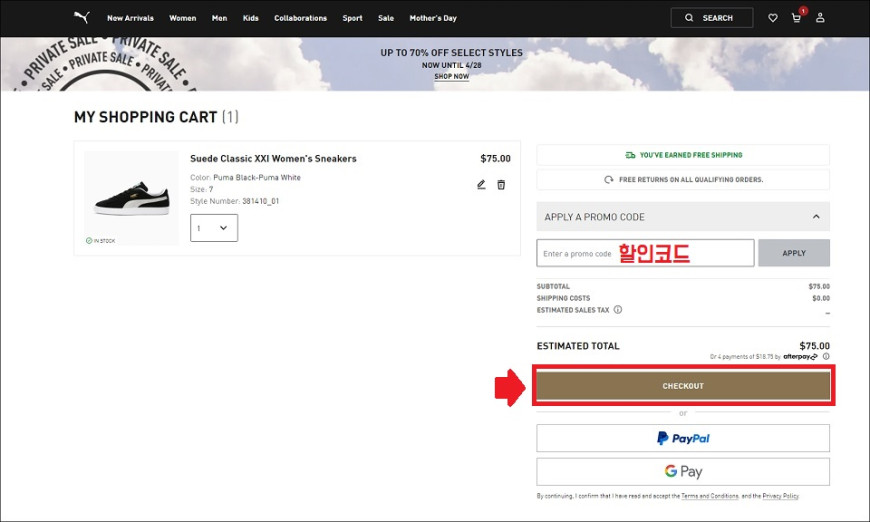Click the search magnifier icon

[x=689, y=18]
